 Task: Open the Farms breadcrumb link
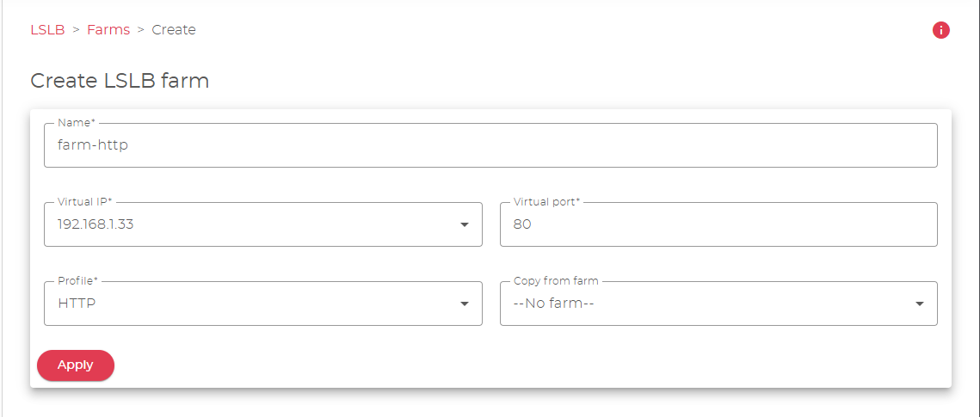(x=108, y=30)
